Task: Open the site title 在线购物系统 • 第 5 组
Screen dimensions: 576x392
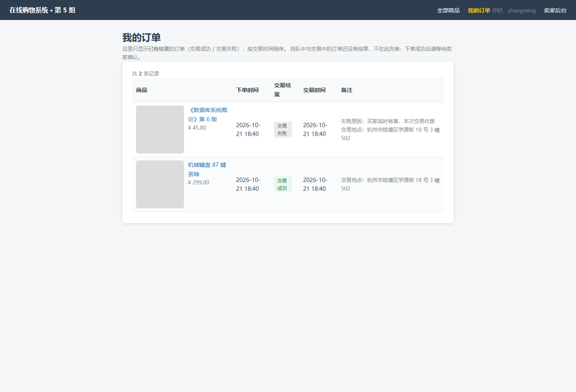Action: pyautogui.click(x=42, y=10)
